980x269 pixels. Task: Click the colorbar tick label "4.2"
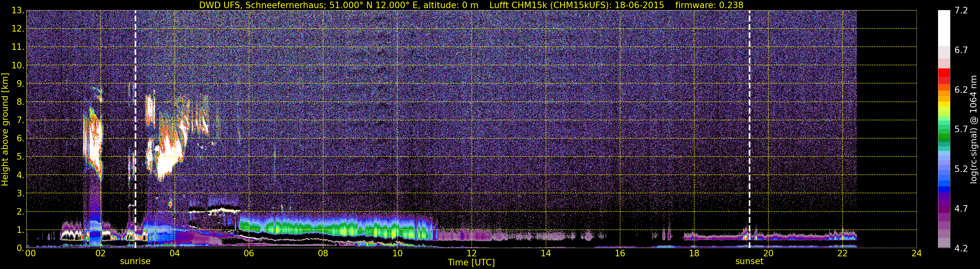[x=961, y=248]
